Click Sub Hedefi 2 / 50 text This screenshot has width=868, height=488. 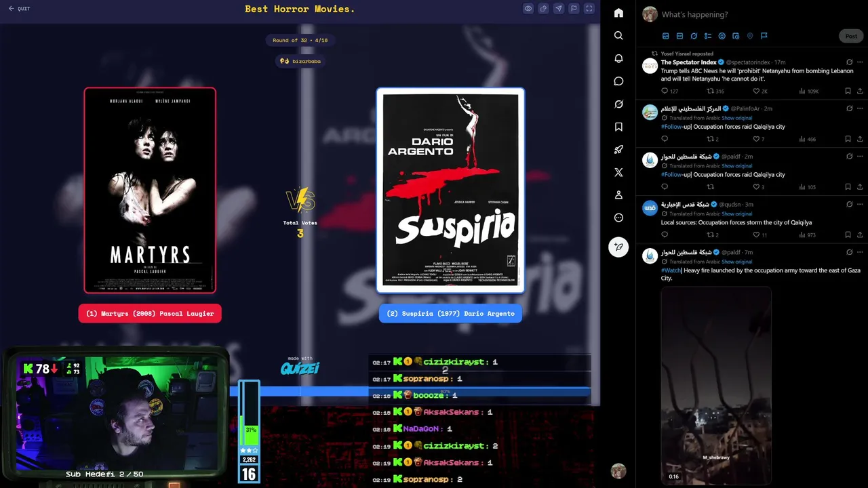coord(104,474)
